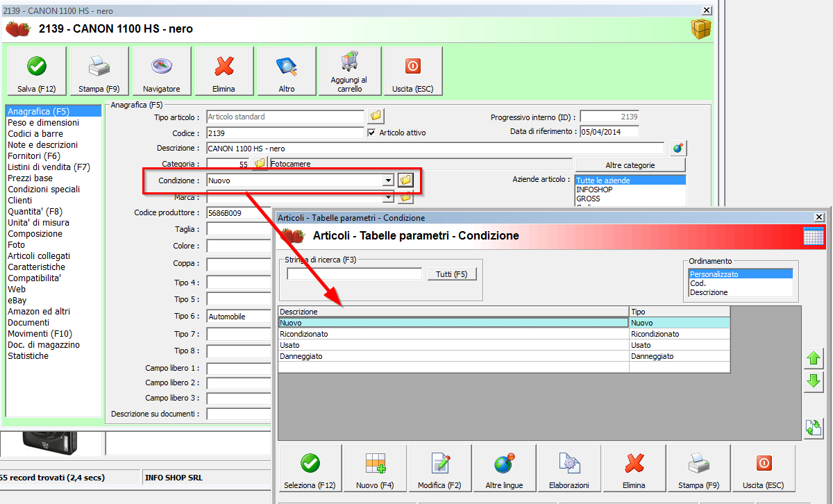Close the Condizione parameters window

tap(820, 217)
